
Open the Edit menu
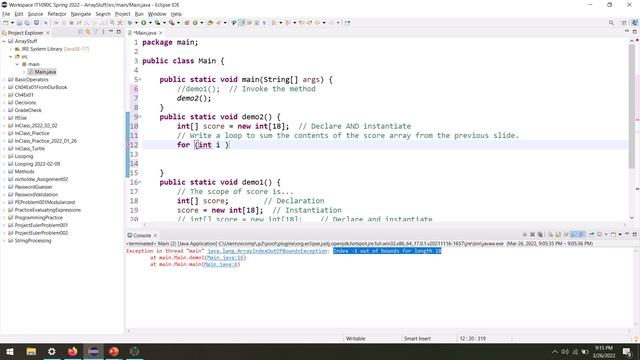19,14
